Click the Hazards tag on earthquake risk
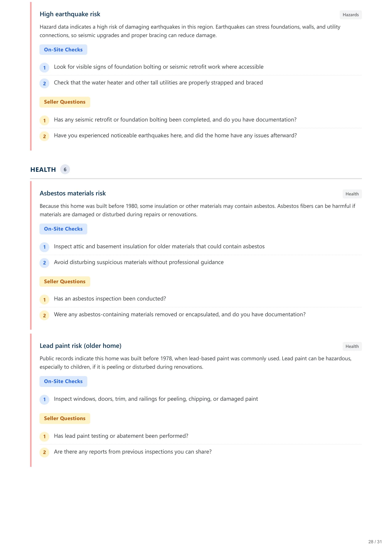 point(351,15)
